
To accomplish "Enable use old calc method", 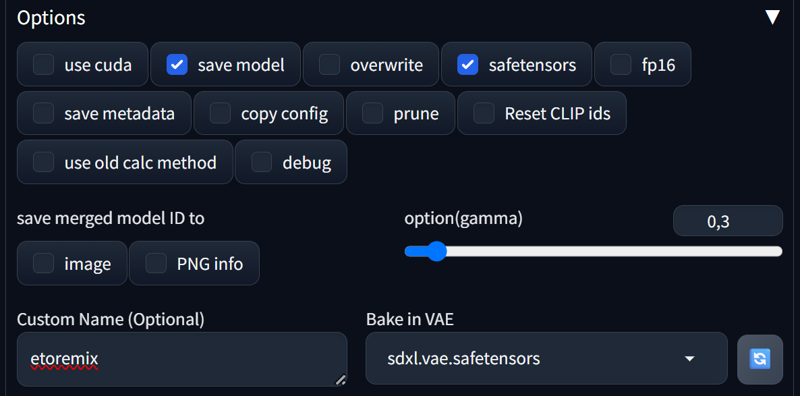I will click(x=44, y=162).
